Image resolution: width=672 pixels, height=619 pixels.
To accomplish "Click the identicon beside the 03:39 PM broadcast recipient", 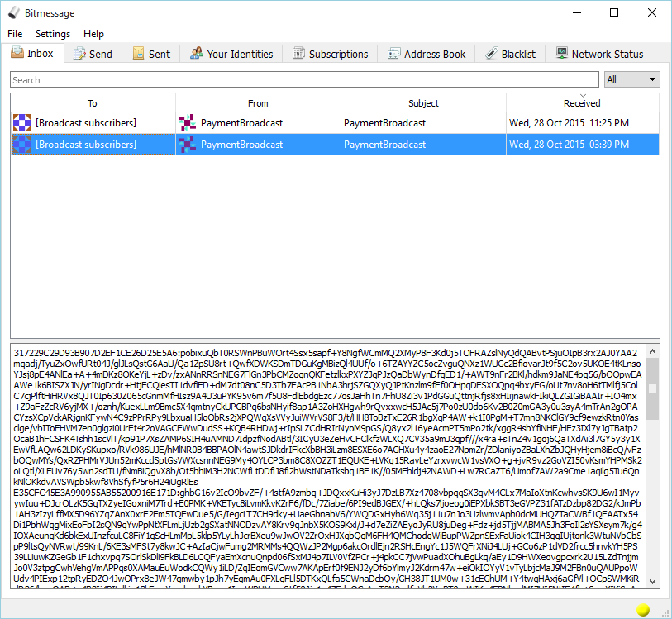I will click(21, 145).
